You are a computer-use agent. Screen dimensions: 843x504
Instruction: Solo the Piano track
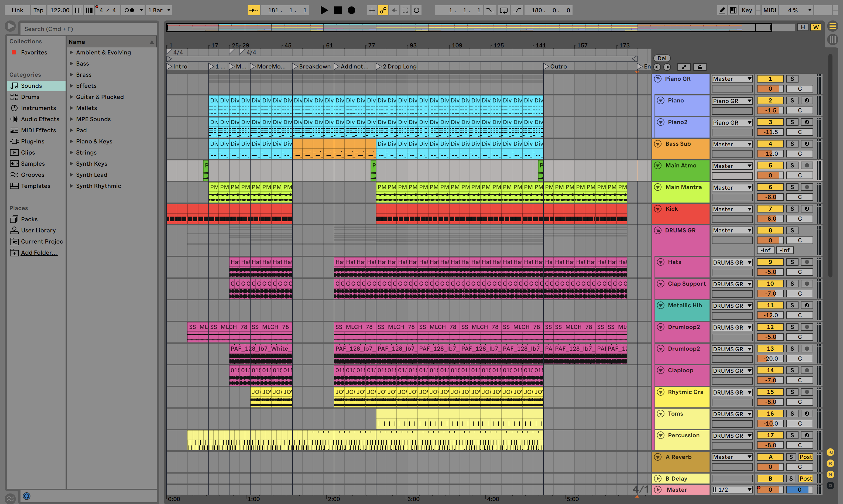792,100
